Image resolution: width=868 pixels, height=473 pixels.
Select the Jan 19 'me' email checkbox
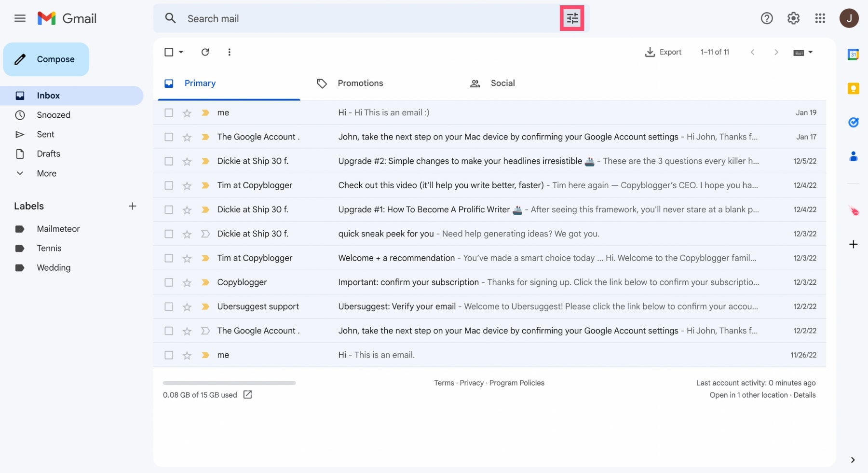[169, 112]
